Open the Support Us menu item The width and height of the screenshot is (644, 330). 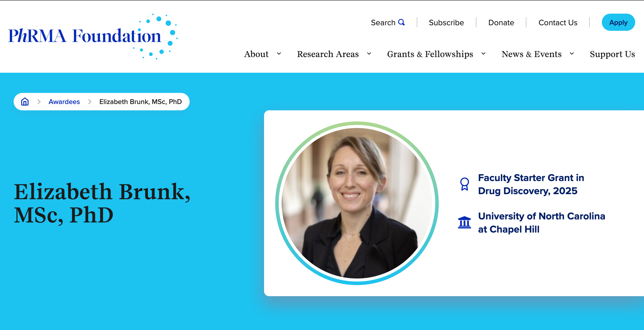[x=612, y=54]
